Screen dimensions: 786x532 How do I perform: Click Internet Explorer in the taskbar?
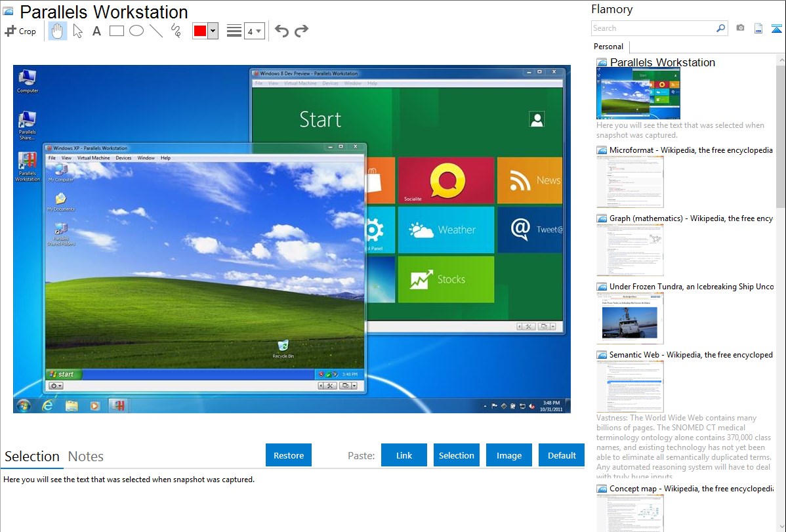[47, 405]
